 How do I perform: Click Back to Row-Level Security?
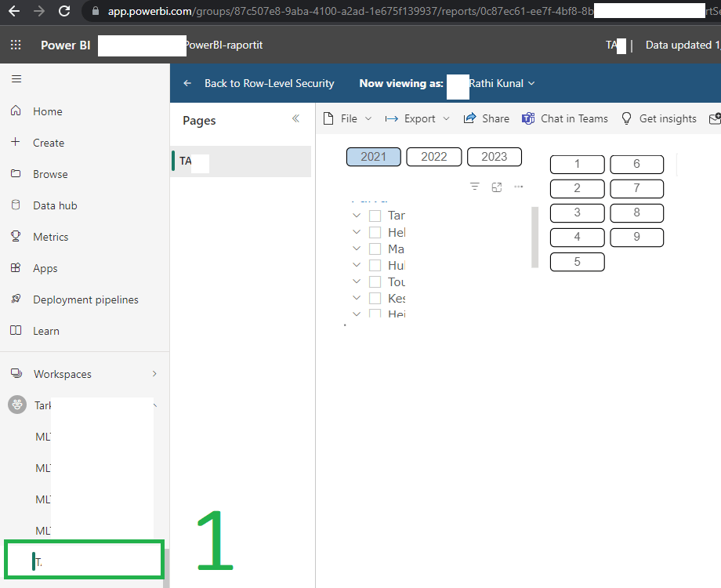(x=270, y=83)
